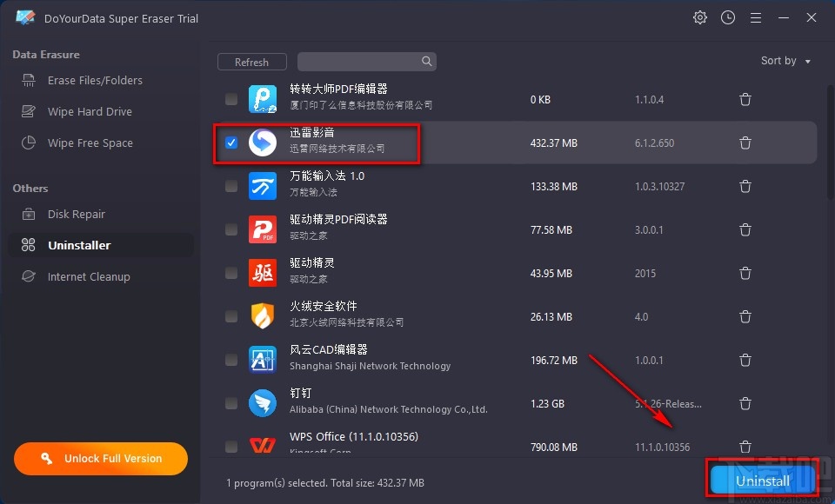Screen dimensions: 835x504
Task: Click the Uninstall button
Action: 762,480
